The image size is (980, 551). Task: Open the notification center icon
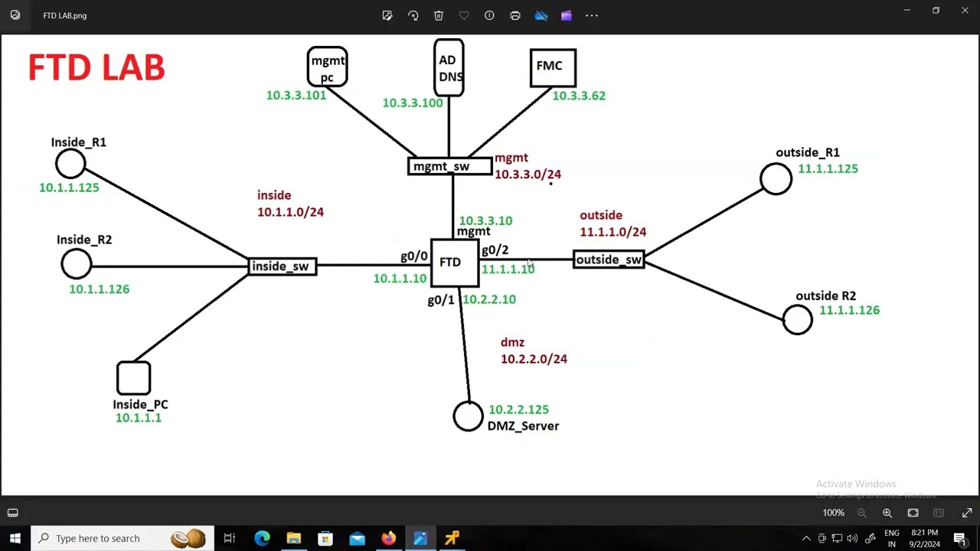(960, 538)
